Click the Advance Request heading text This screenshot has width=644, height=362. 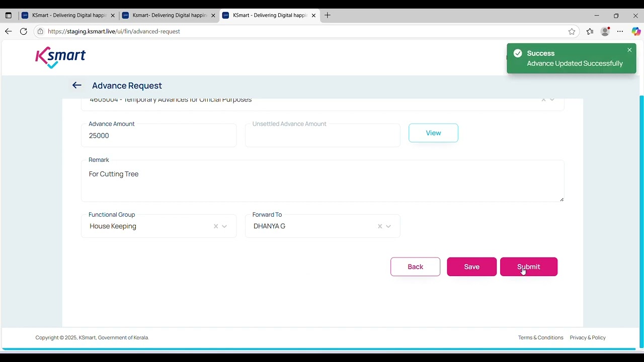[127, 85]
